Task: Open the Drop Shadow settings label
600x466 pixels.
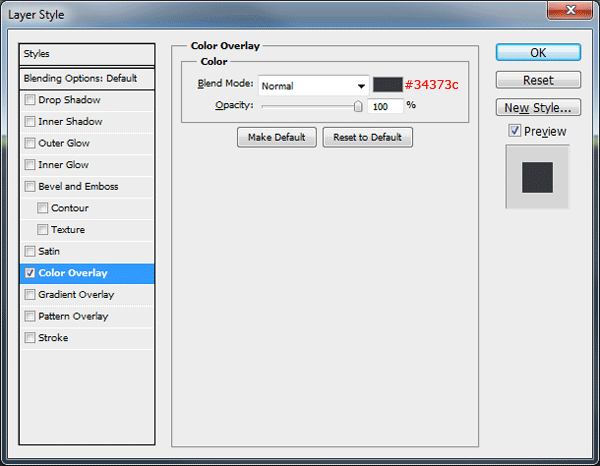Action: click(x=69, y=100)
